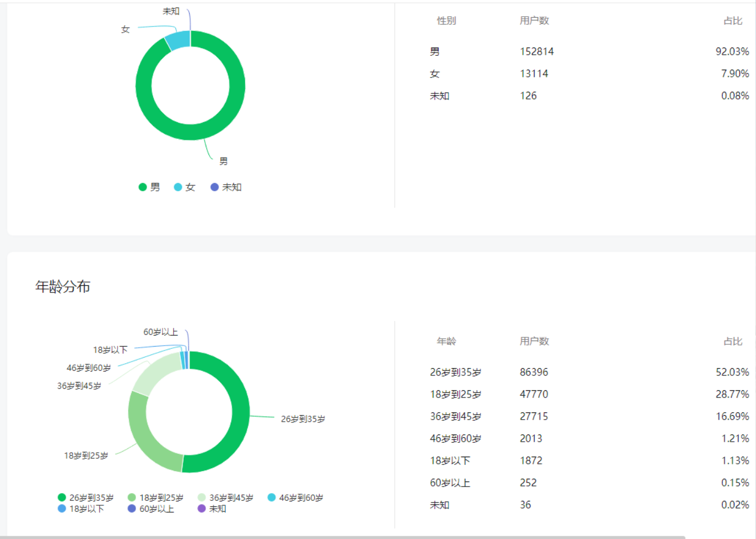Click the 0.08% percentage cell
Screen dimensions: 756x539
click(x=735, y=96)
